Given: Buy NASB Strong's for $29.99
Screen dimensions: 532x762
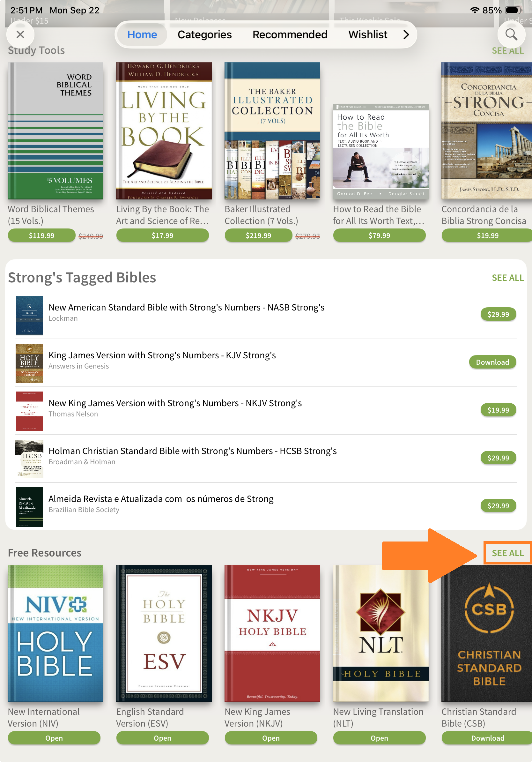Looking at the screenshot, I should [x=498, y=314].
